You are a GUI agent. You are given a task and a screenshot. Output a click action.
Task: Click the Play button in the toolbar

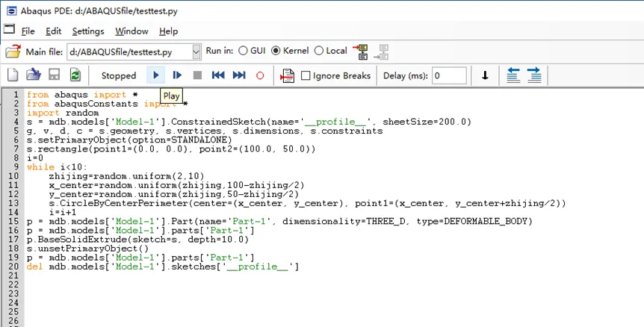tap(156, 75)
